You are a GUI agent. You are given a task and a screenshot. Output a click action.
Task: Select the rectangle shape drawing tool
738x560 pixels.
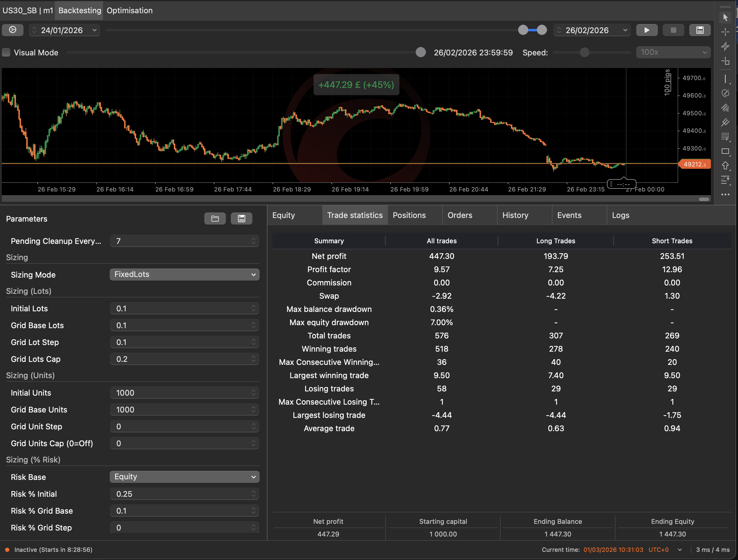pos(725,151)
